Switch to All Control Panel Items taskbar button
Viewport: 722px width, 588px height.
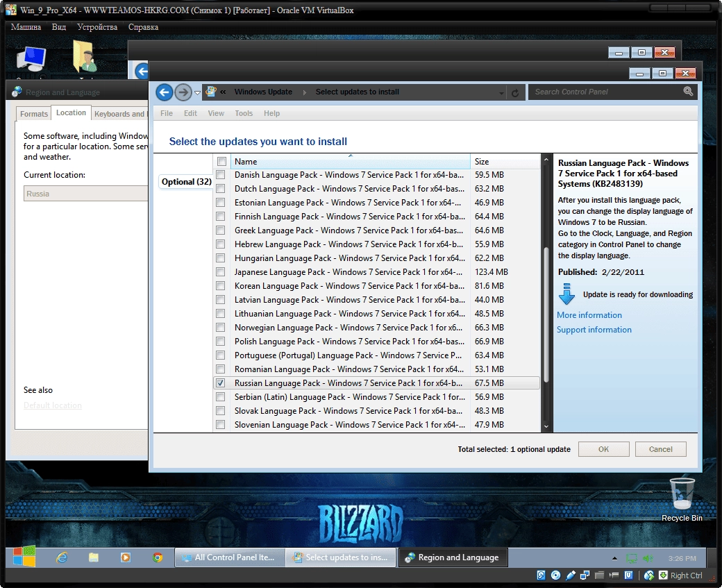click(x=230, y=557)
